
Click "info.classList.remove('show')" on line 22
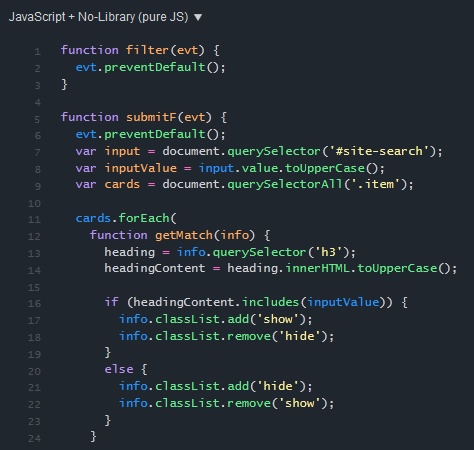coord(223,403)
